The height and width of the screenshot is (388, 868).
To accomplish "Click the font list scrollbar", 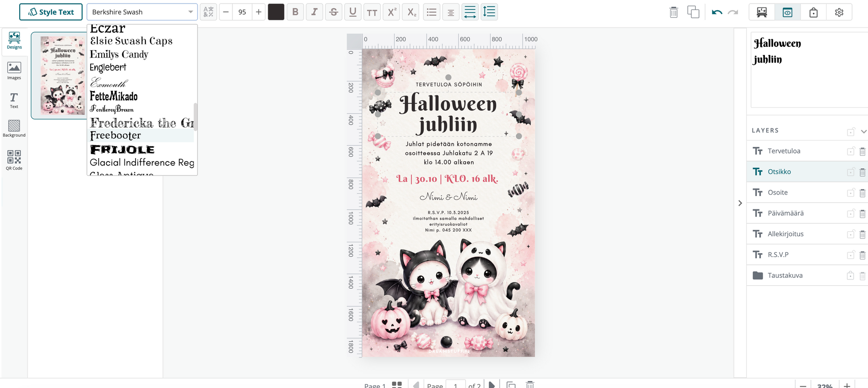I will 195,117.
